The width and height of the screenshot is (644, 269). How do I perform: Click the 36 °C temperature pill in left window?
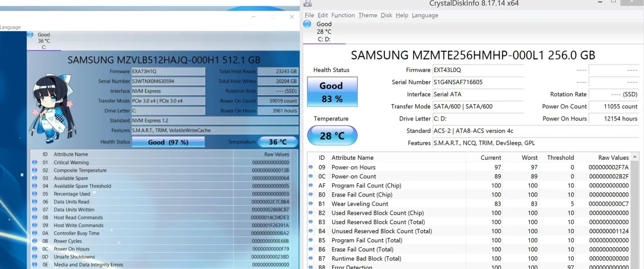278,142
